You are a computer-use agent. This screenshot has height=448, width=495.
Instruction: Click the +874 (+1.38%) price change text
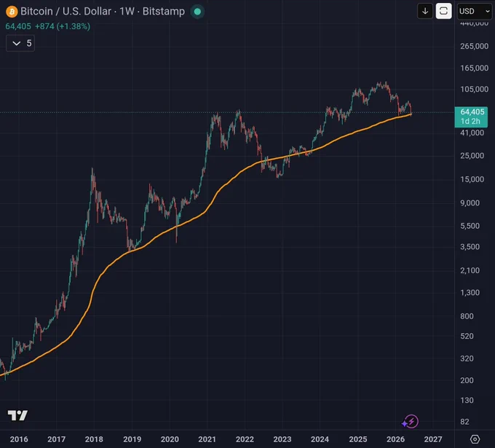click(63, 26)
